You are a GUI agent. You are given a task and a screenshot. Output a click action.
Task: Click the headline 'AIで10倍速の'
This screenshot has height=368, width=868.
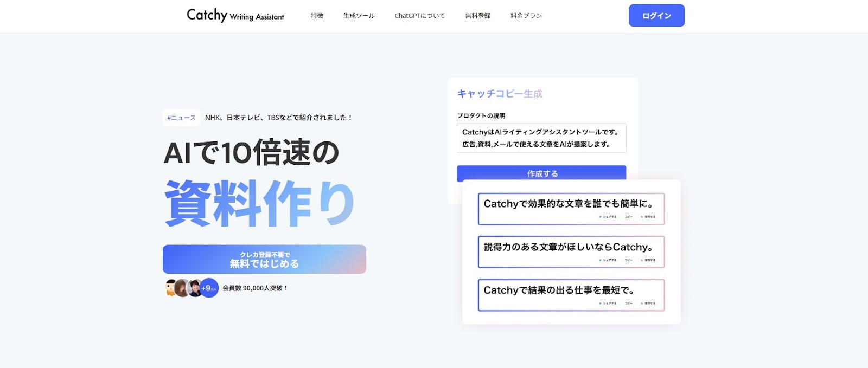tap(251, 152)
